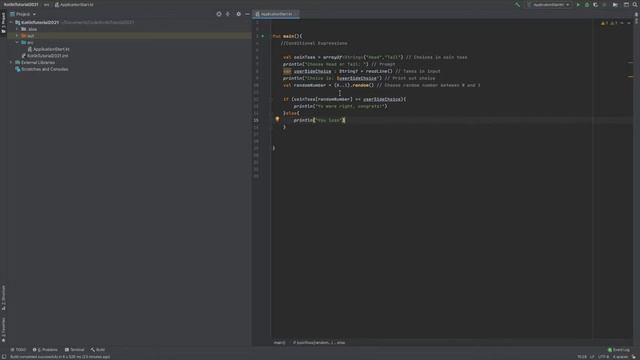Select the out folder in project tree

pos(129,36)
